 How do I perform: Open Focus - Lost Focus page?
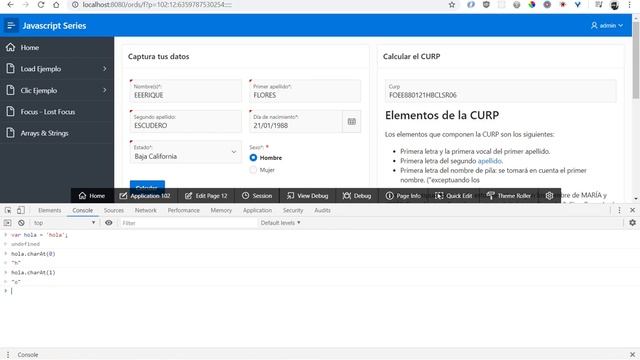[x=57, y=111]
